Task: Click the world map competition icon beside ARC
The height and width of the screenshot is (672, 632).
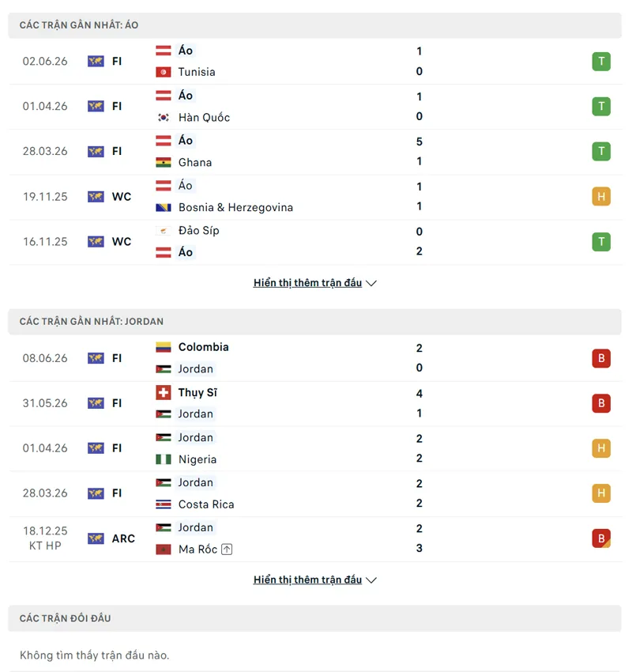Action: pyautogui.click(x=96, y=538)
